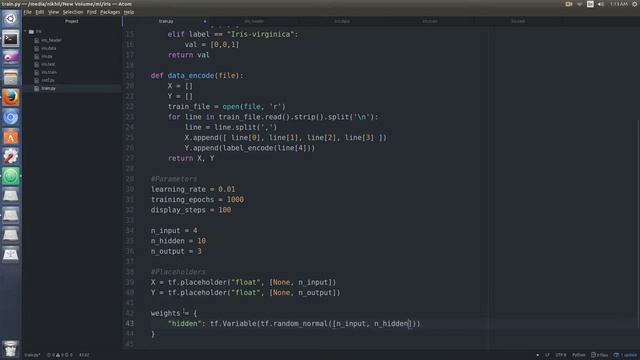Open the Trash in the dock
Screen dimensions: 640x360
(11, 349)
